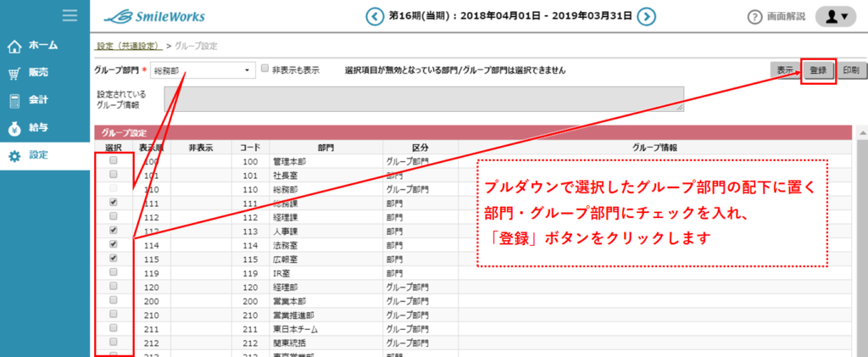
Task: Check the box for 経理部 row
Action: tap(114, 286)
